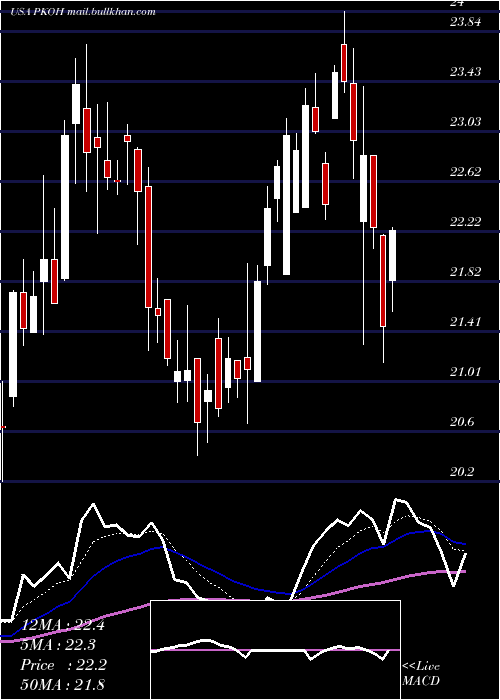Select the 21.01 price axis label
Viewport: 500px width, 700px height.
click(465, 372)
